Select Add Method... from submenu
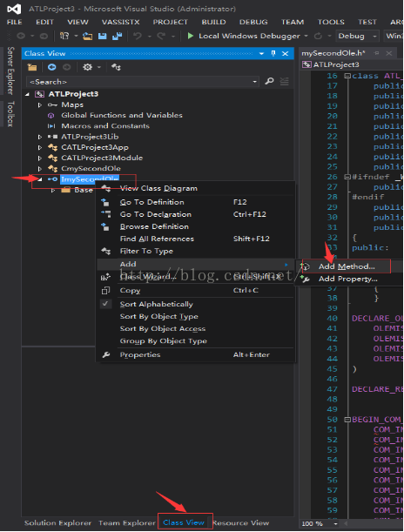Screen dimensions: 404x532 (347, 266)
